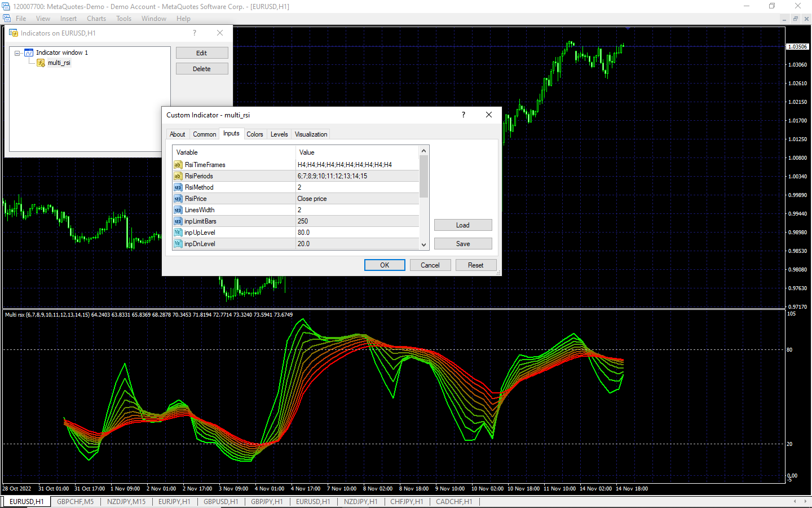Switch to the Colors tab

pos(254,134)
